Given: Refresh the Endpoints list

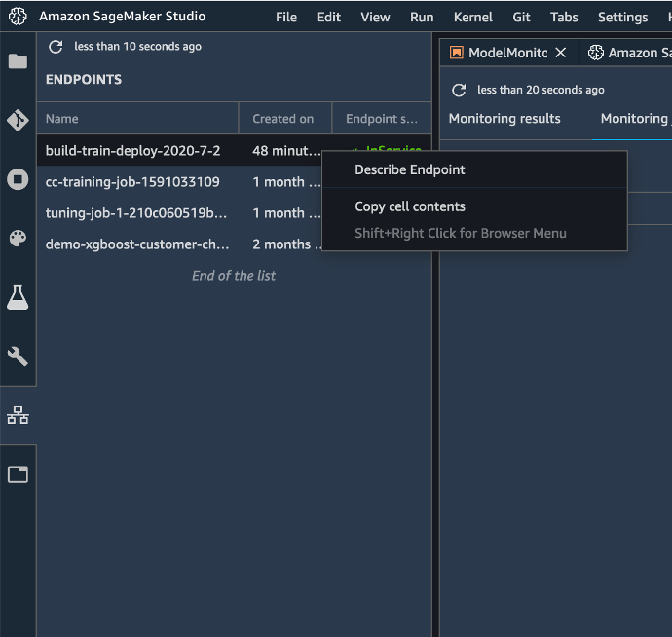Looking at the screenshot, I should [56, 47].
